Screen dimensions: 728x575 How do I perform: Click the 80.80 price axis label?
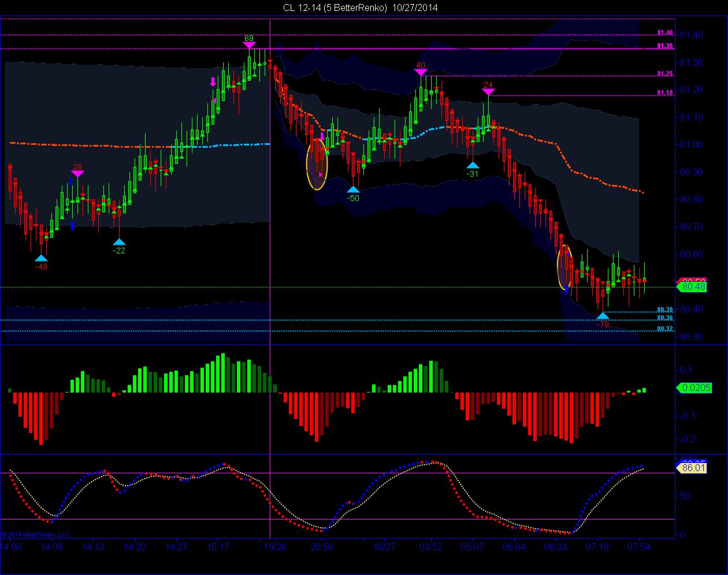(692, 199)
